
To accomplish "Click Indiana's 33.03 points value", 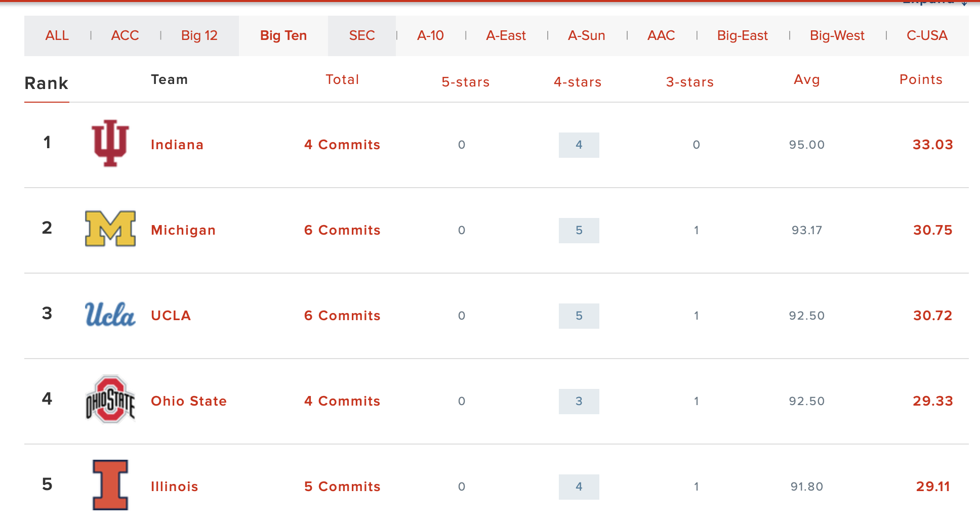I will [x=932, y=145].
